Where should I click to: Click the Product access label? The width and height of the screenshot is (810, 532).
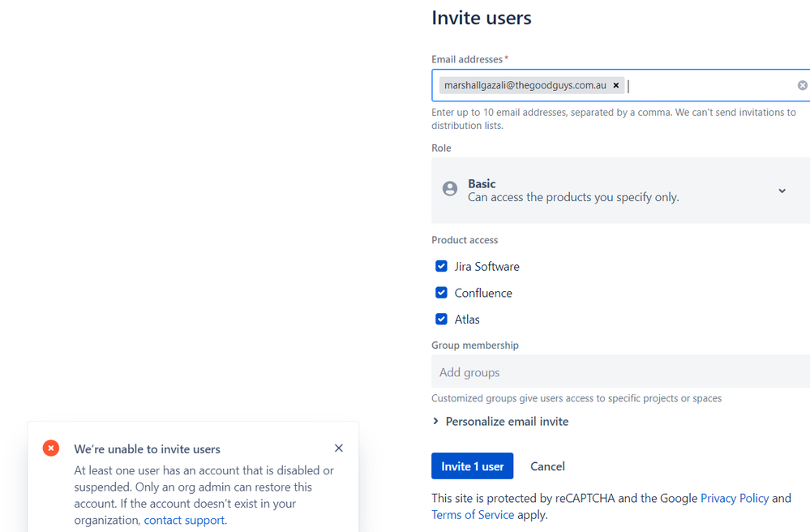click(465, 240)
